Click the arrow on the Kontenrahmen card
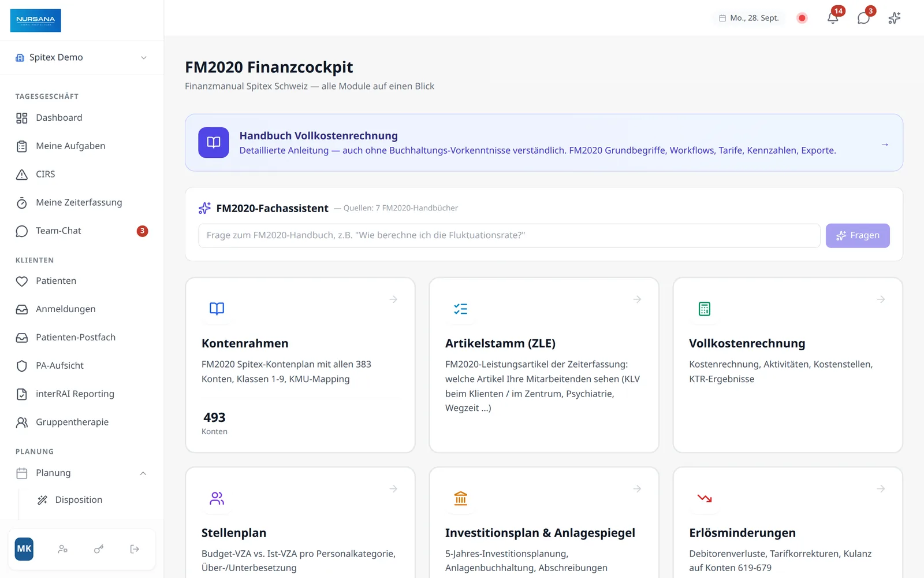 tap(393, 299)
